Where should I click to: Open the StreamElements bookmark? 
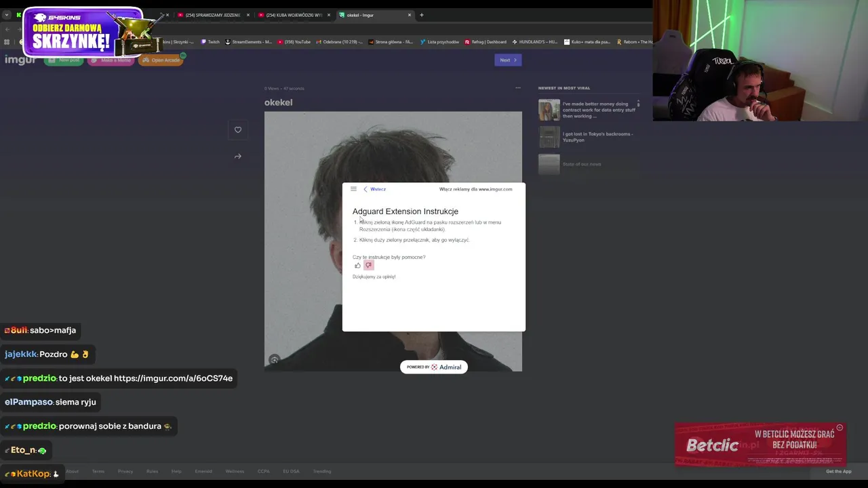pyautogui.click(x=248, y=42)
